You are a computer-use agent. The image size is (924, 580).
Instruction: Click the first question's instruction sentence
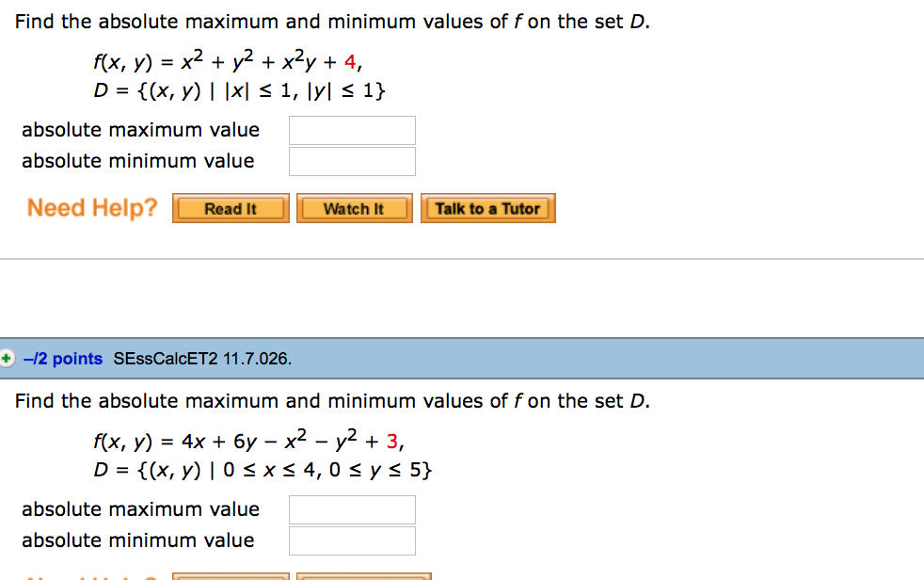(332, 22)
